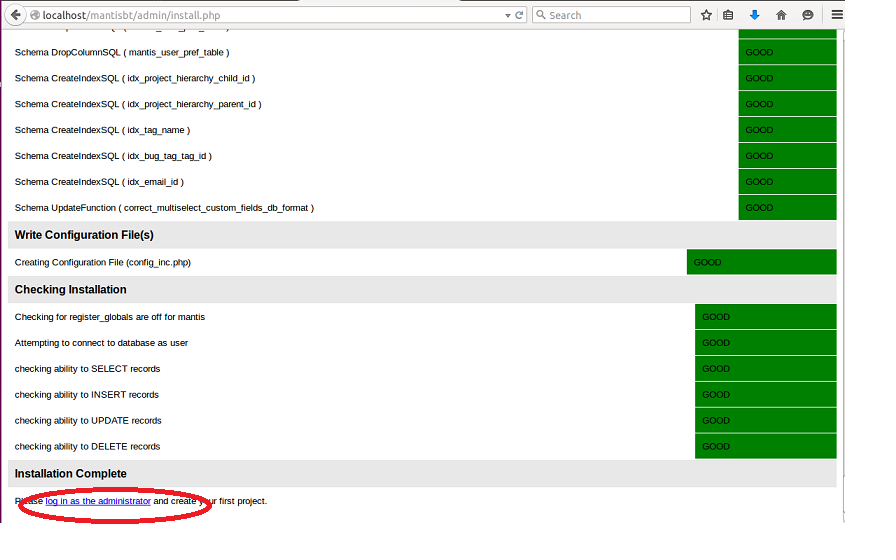Click GOOD status for idx_project_hierarchy_parent_id

tap(787, 105)
